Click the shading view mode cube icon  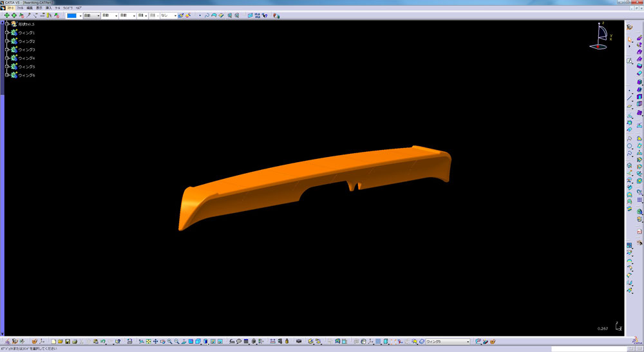point(205,341)
